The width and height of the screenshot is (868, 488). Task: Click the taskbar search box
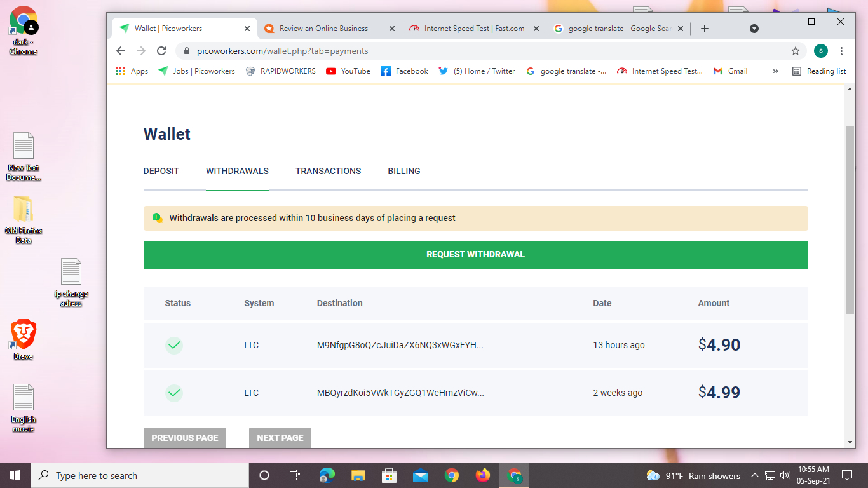pos(140,475)
